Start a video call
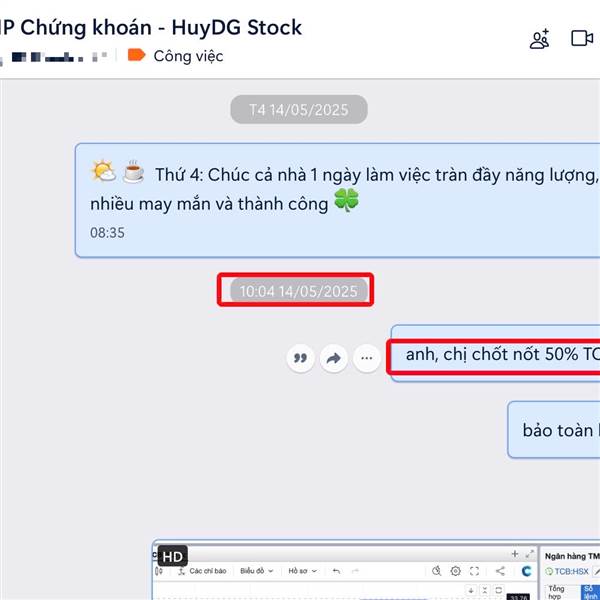The image size is (600, 600). pos(582,38)
